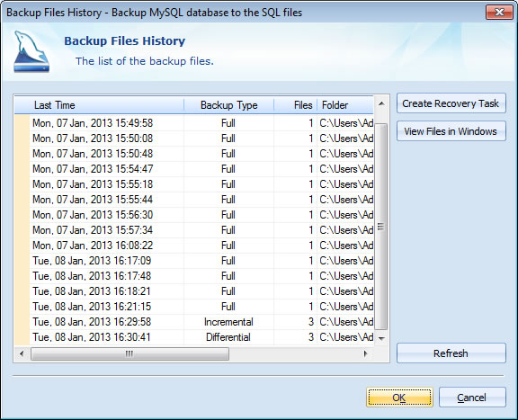Select row Mon, 07 Jan, 2013 15:50:08

[194, 139]
